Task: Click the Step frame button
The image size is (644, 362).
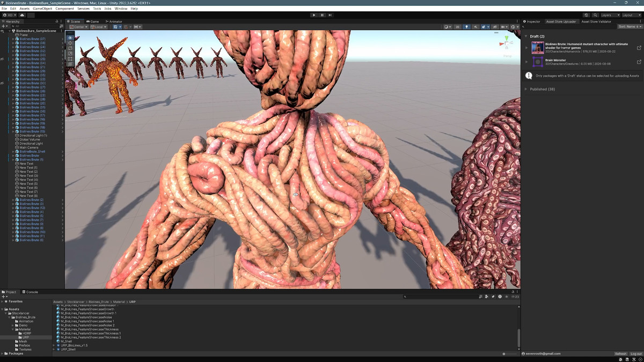Action: click(330, 15)
